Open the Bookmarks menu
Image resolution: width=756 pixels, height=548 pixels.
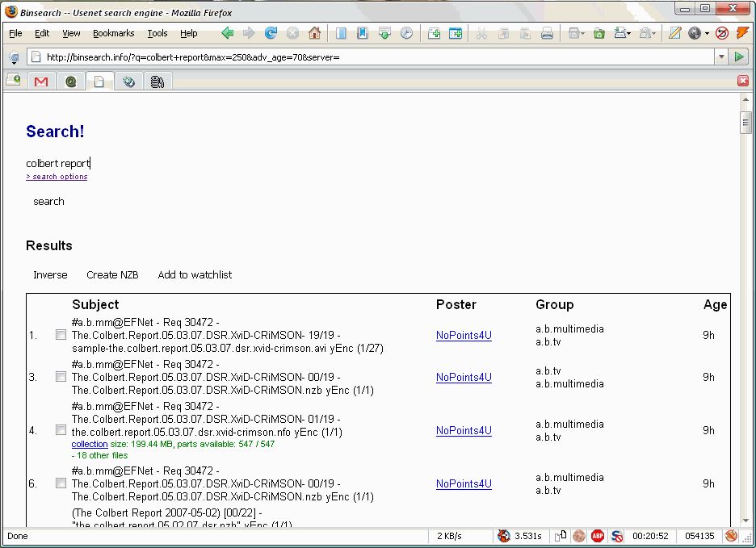point(113,33)
